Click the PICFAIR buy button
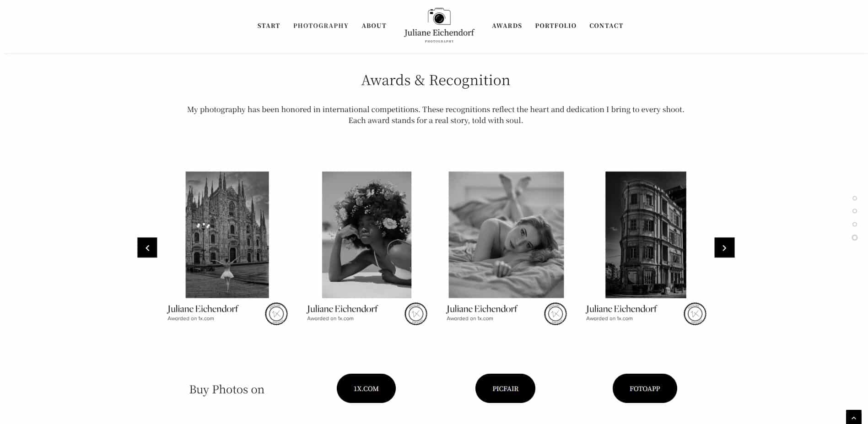The width and height of the screenshot is (868, 424). pyautogui.click(x=505, y=388)
